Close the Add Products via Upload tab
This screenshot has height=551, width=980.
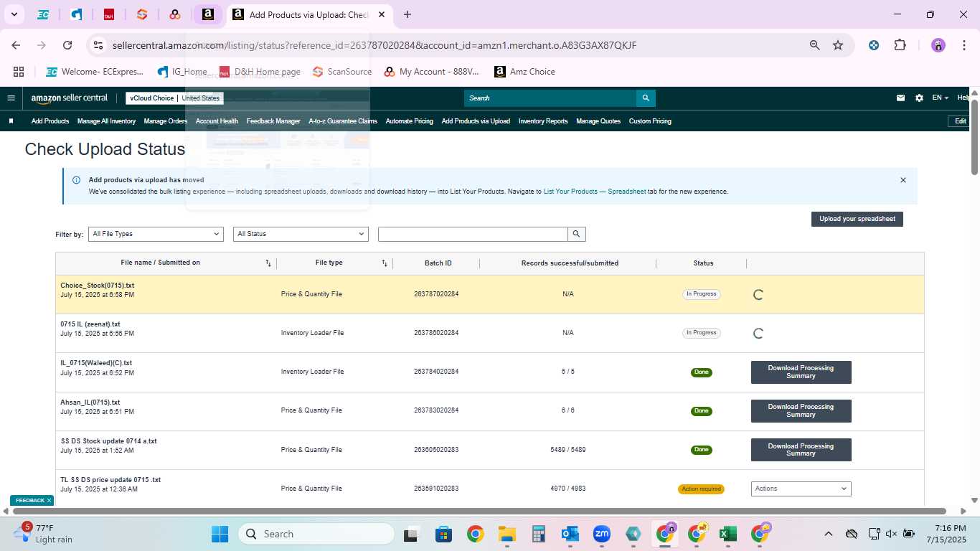pyautogui.click(x=382, y=14)
